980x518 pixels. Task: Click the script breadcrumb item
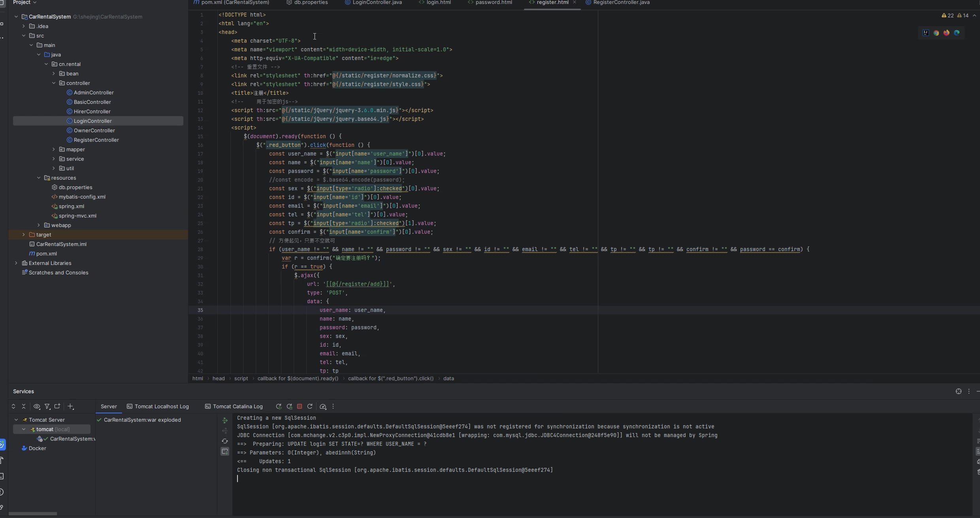[241, 378]
